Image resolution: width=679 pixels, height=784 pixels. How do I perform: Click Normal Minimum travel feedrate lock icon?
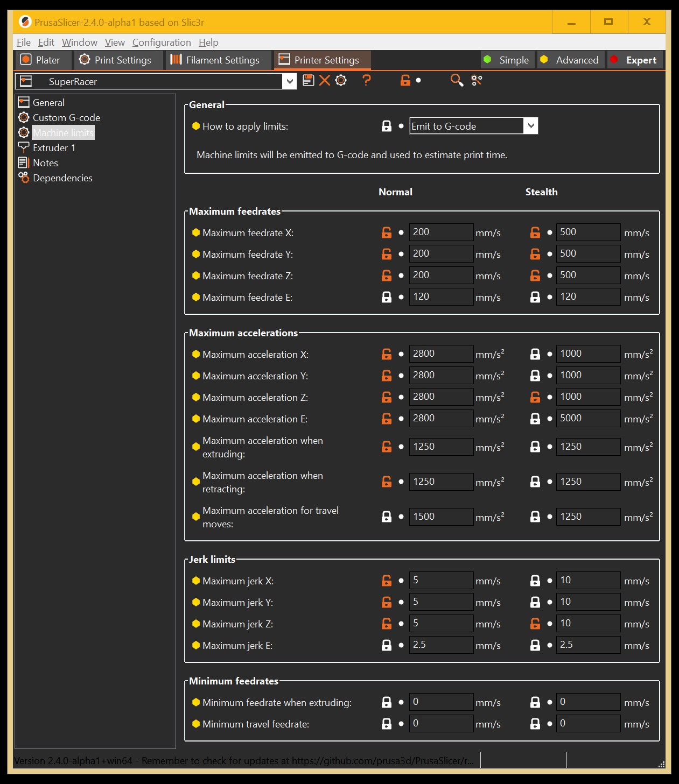click(x=387, y=724)
